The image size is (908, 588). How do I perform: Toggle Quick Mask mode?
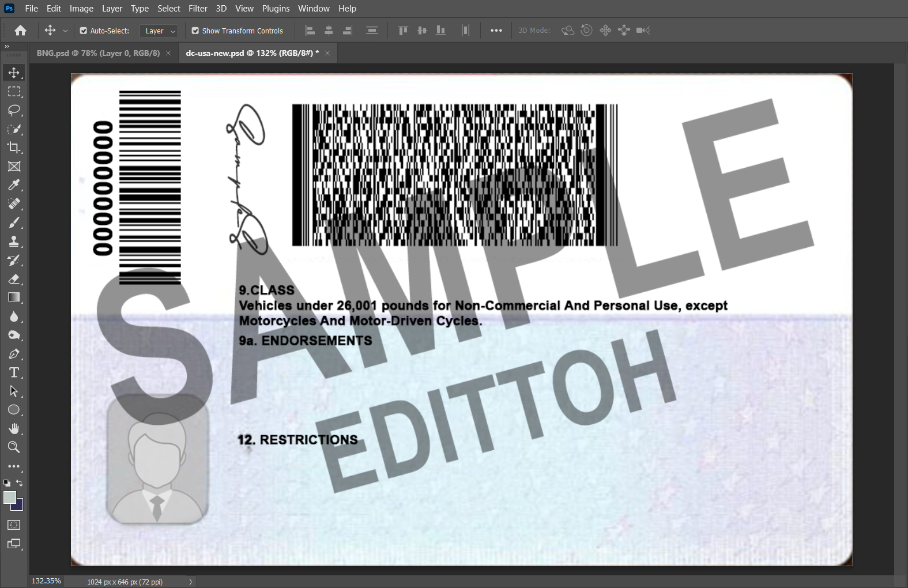pyautogui.click(x=14, y=525)
